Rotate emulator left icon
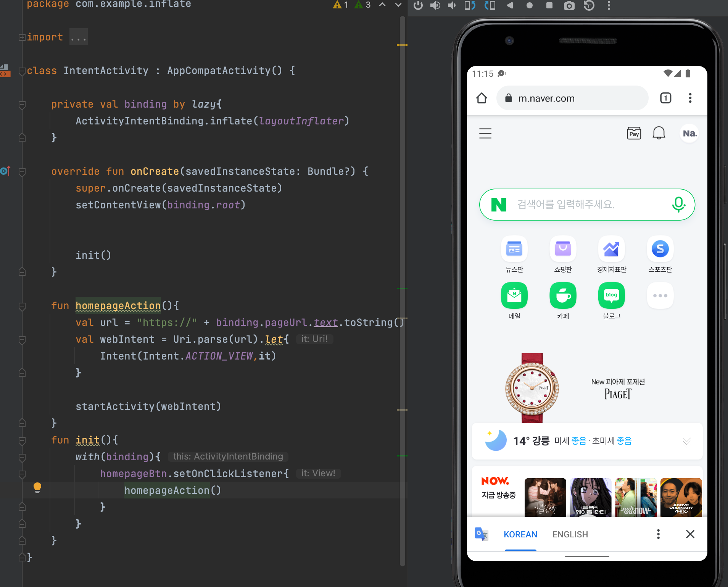The height and width of the screenshot is (587, 728). click(x=470, y=5)
